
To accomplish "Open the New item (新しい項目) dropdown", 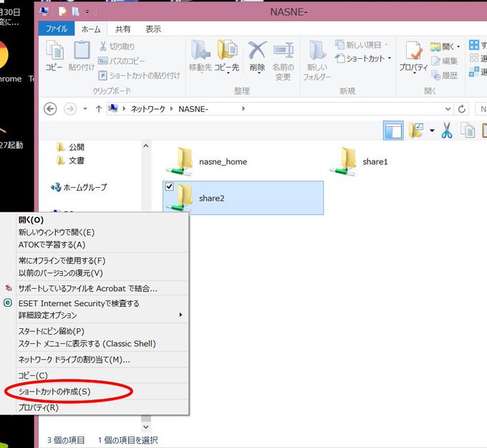I will tap(362, 45).
